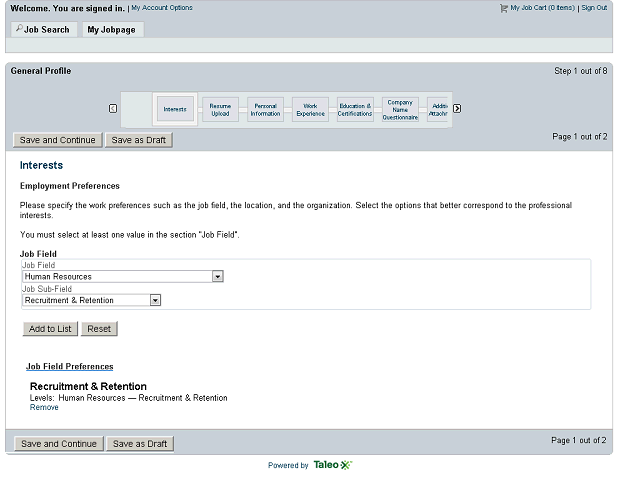Click the shopping cart icon by My Job Cart

504,8
